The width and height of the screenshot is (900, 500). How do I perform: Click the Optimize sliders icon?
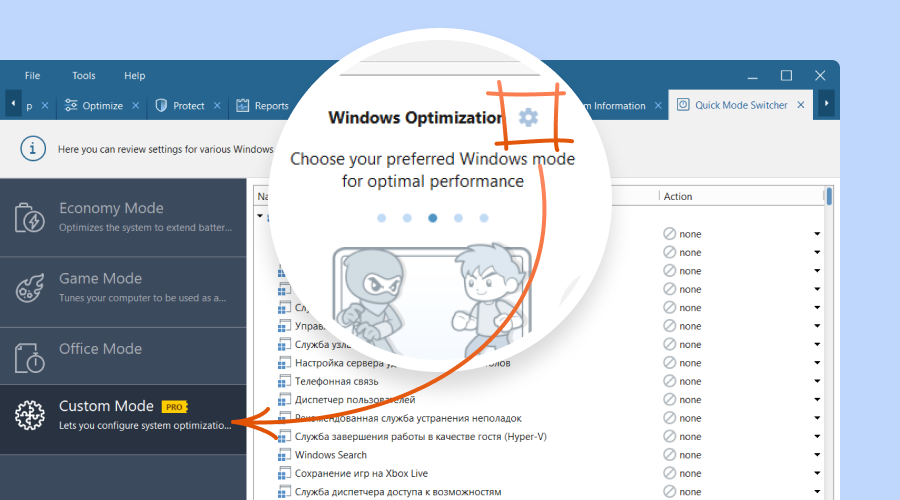pos(71,105)
